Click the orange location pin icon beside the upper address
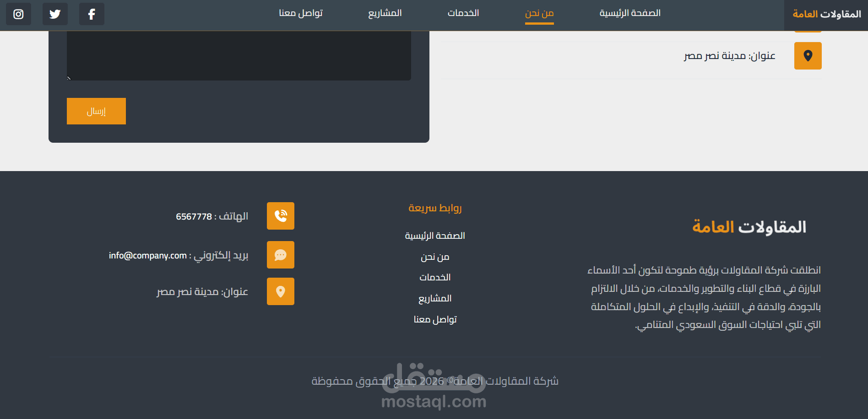Viewport: 868px width, 419px height. [808, 56]
